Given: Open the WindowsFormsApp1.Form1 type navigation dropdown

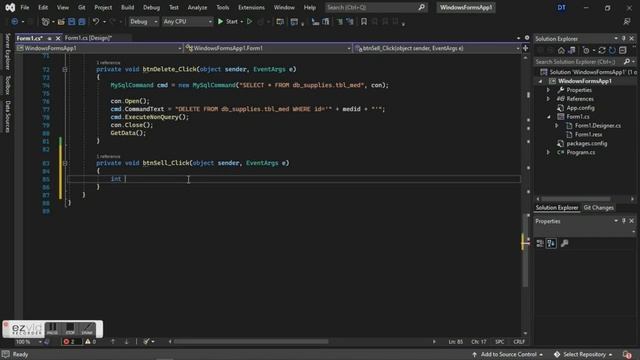Looking at the screenshot, I should (268, 48).
